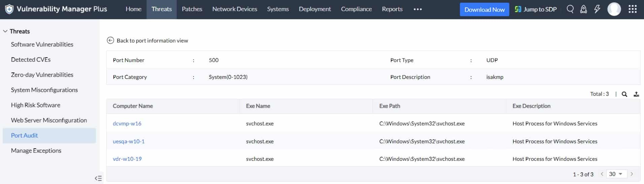Open the search magnifier in top bar
Screen dimensions: 644x184
(x=570, y=9)
